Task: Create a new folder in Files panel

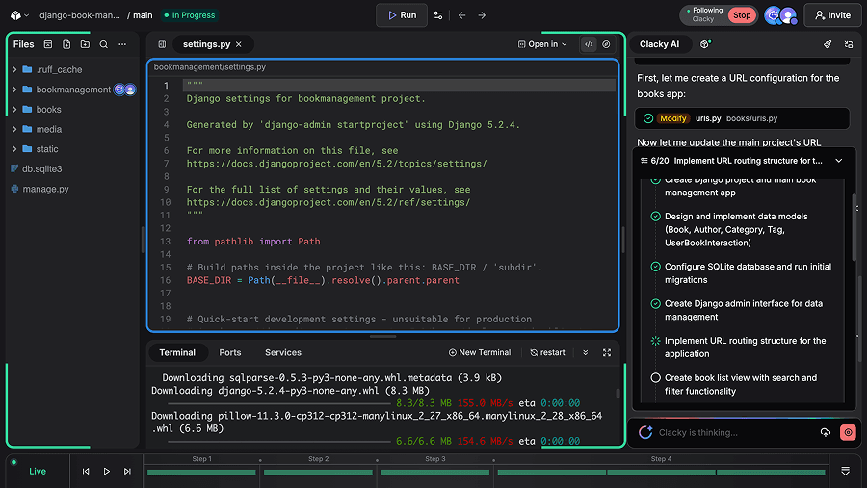Action: point(85,44)
